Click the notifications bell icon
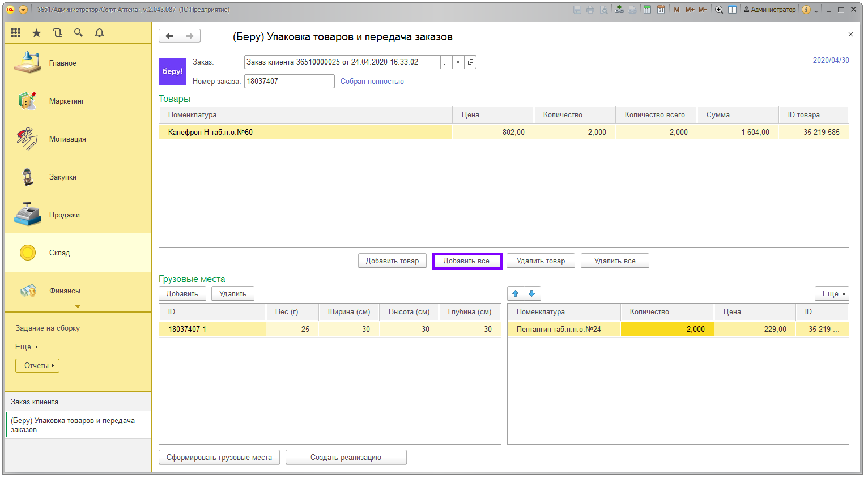Screen dimensions: 868x478 99,33
